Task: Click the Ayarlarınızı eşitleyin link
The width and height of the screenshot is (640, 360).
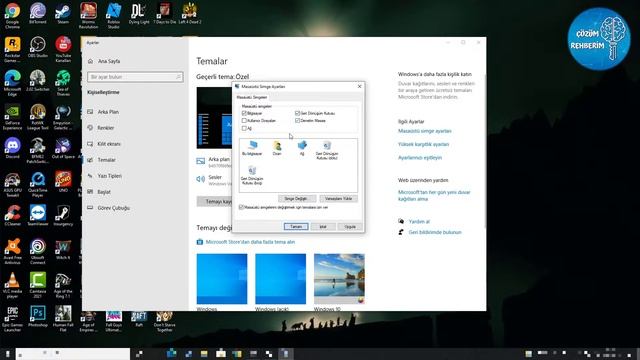Action: tap(420, 158)
